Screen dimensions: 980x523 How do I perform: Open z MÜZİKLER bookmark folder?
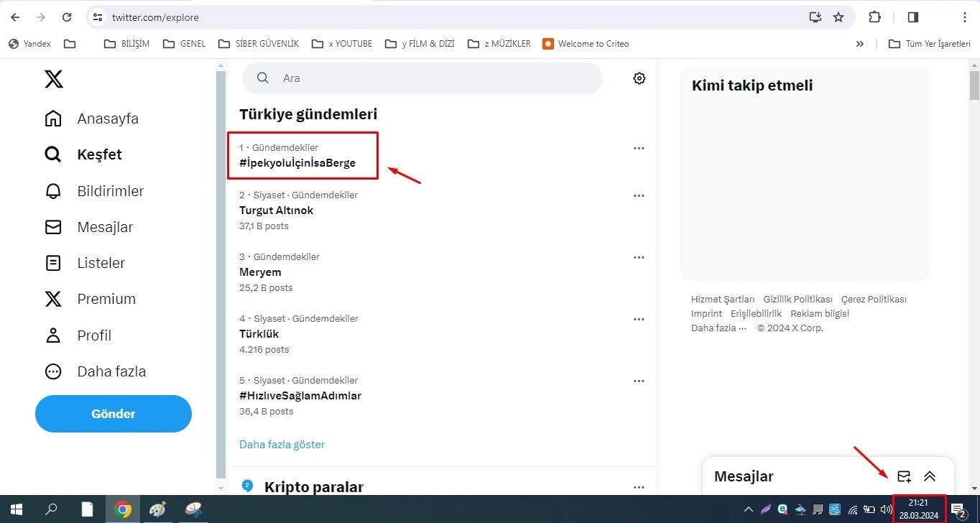pos(499,44)
